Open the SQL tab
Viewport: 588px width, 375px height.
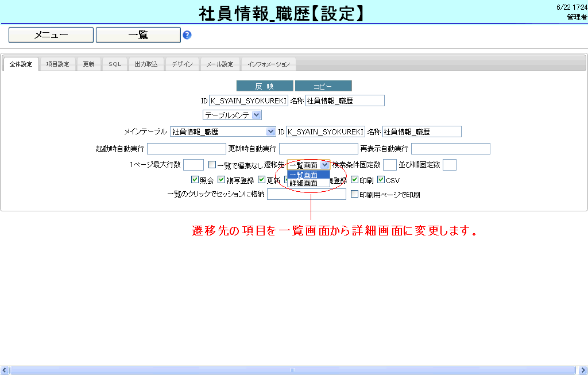point(115,64)
